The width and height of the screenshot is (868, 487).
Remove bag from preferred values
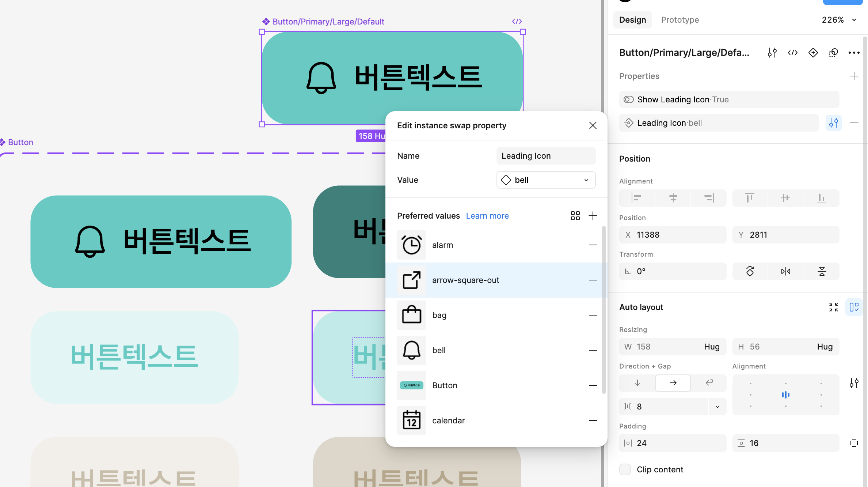(593, 315)
